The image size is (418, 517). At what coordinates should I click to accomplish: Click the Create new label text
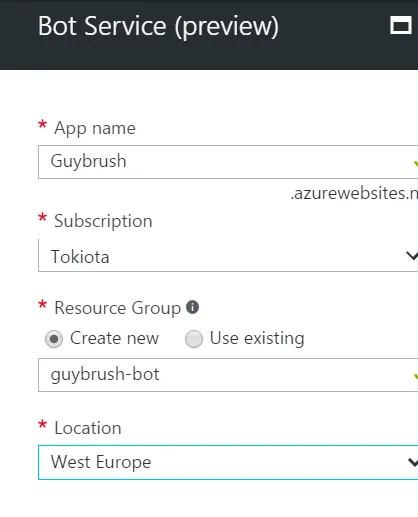[x=114, y=338]
